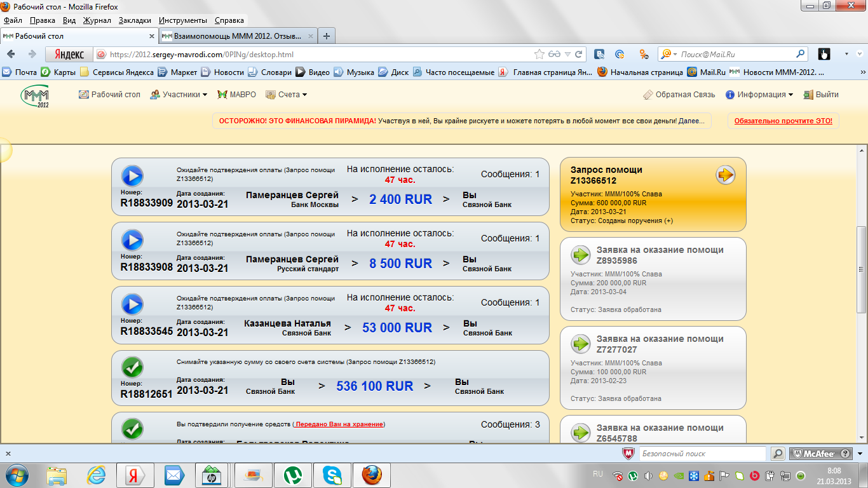The width and height of the screenshot is (868, 488).
Task: Click the blue play icon for order R18833908
Action: pos(132,240)
